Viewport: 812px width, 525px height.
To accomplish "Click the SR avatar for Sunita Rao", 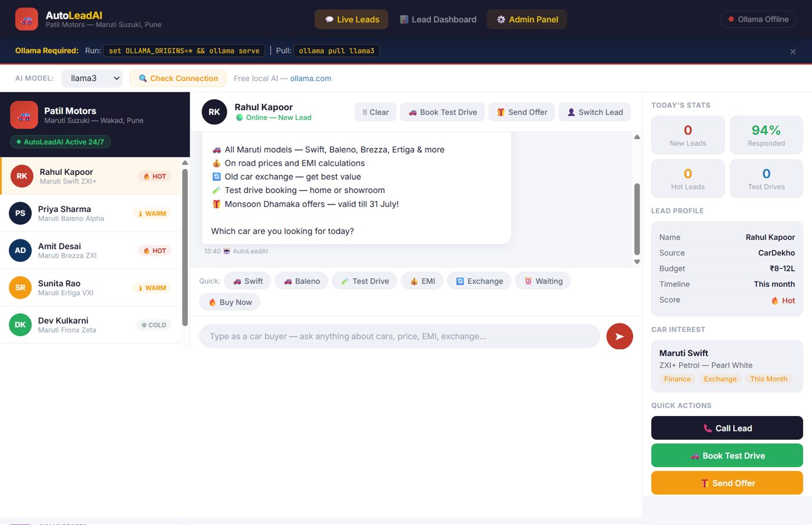I will coord(20,287).
